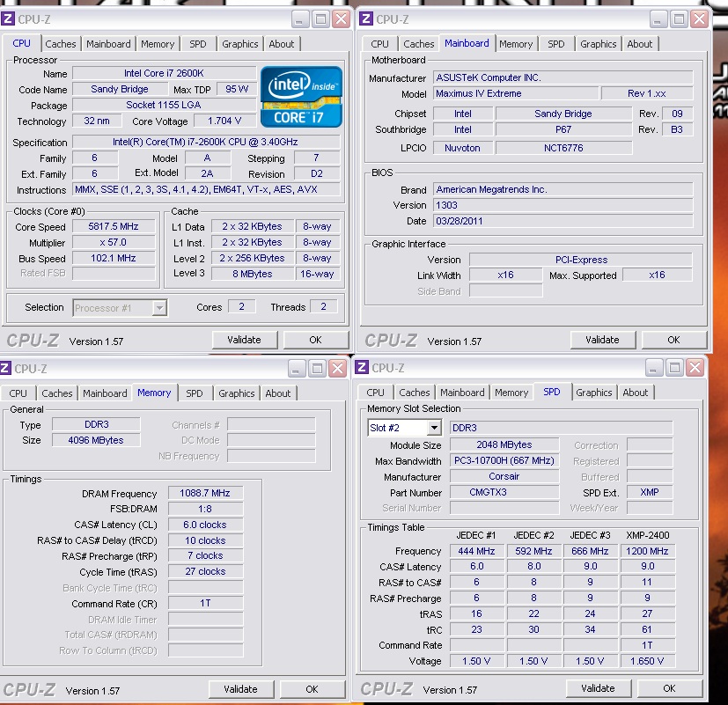Click OK in the SPD timings window

pyautogui.click(x=669, y=688)
